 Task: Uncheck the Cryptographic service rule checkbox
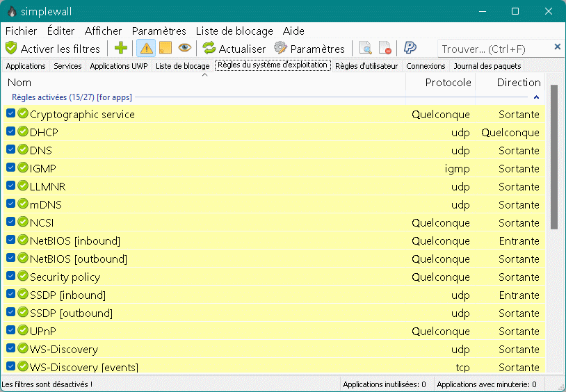[11, 113]
